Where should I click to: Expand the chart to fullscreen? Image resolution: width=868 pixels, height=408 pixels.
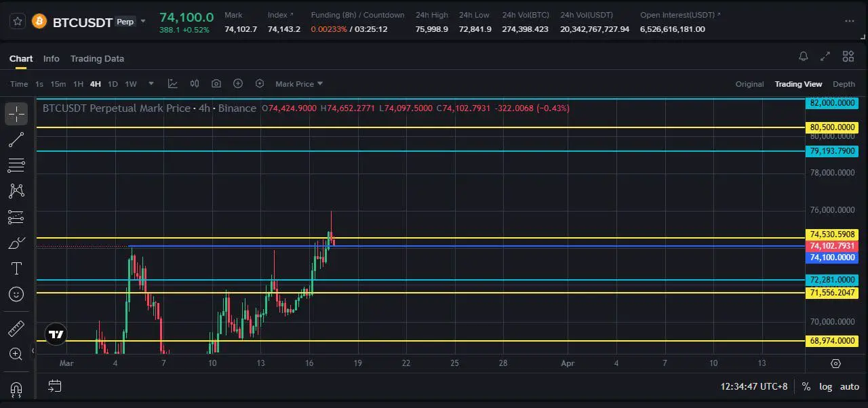pos(825,57)
